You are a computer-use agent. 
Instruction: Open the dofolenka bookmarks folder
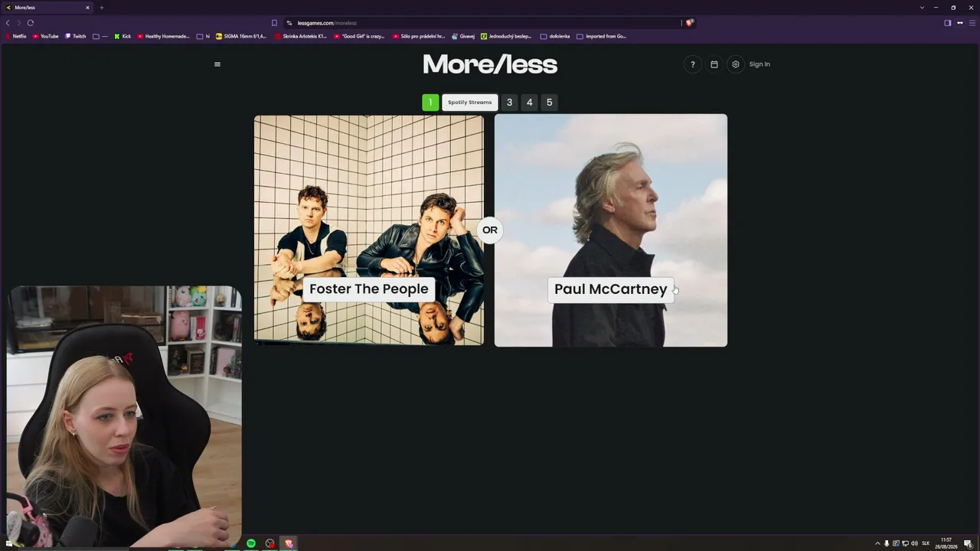click(555, 36)
